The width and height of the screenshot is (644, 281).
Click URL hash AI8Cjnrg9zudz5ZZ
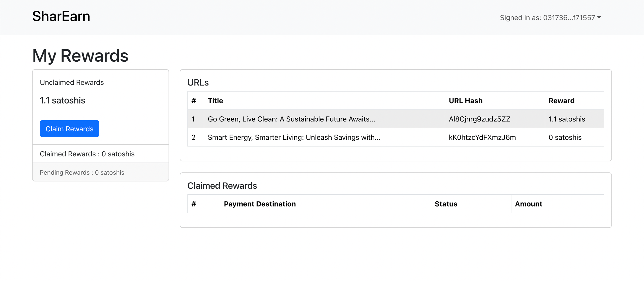[480, 119]
